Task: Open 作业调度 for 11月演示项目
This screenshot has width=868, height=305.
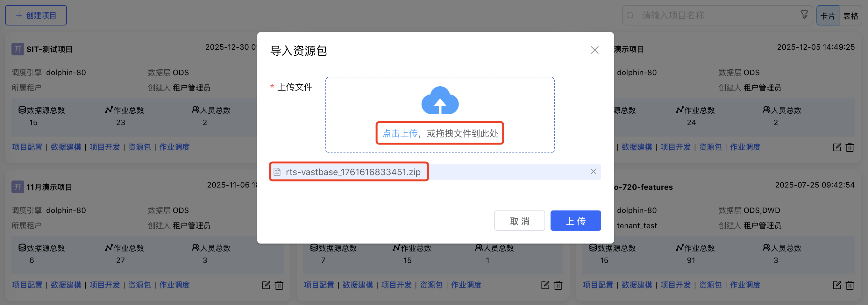Action: [x=174, y=285]
